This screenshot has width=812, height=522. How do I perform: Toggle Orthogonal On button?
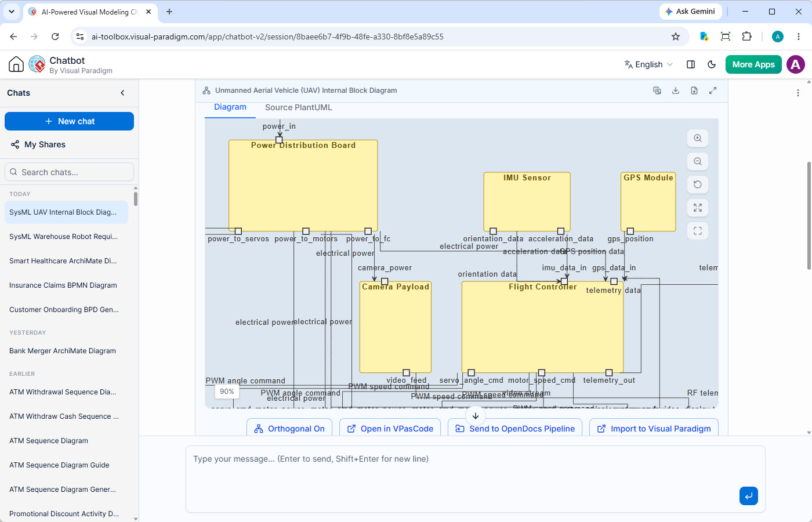click(x=289, y=429)
